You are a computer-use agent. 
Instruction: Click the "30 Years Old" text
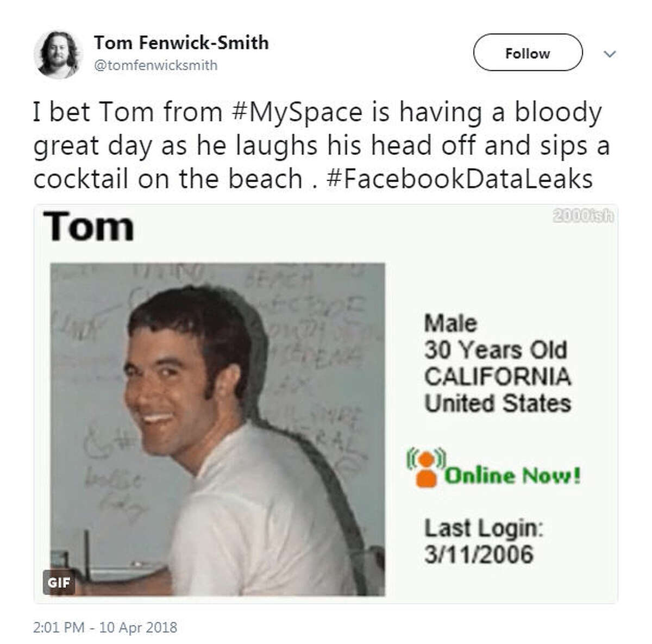[x=495, y=350]
